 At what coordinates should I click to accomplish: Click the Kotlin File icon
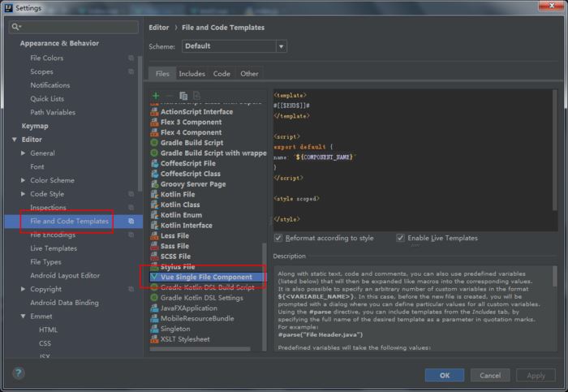point(155,194)
